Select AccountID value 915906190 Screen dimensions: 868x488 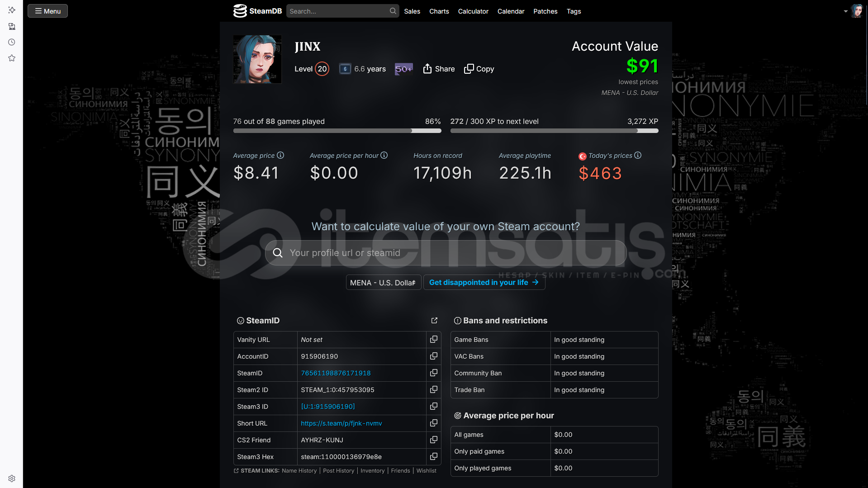pyautogui.click(x=319, y=356)
